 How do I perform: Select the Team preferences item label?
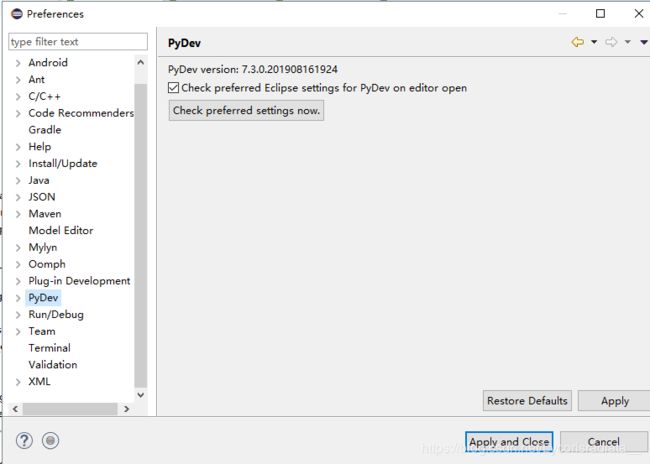tap(42, 331)
